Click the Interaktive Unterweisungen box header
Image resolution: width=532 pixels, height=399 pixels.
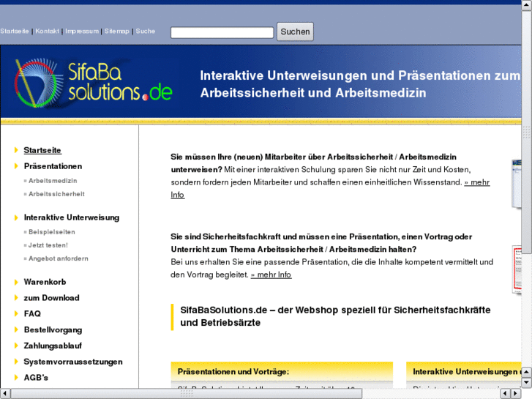click(x=464, y=372)
